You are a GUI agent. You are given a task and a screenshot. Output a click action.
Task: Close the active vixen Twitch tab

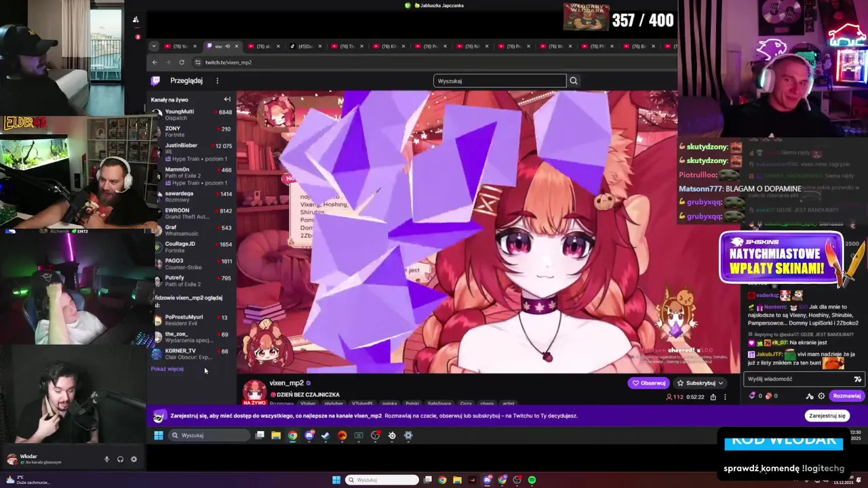(237, 46)
